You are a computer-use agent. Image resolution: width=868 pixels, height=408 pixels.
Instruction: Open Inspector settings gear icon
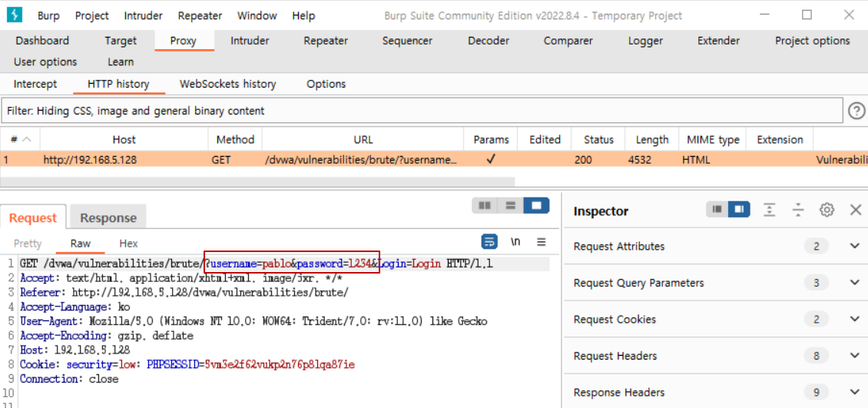(x=827, y=209)
